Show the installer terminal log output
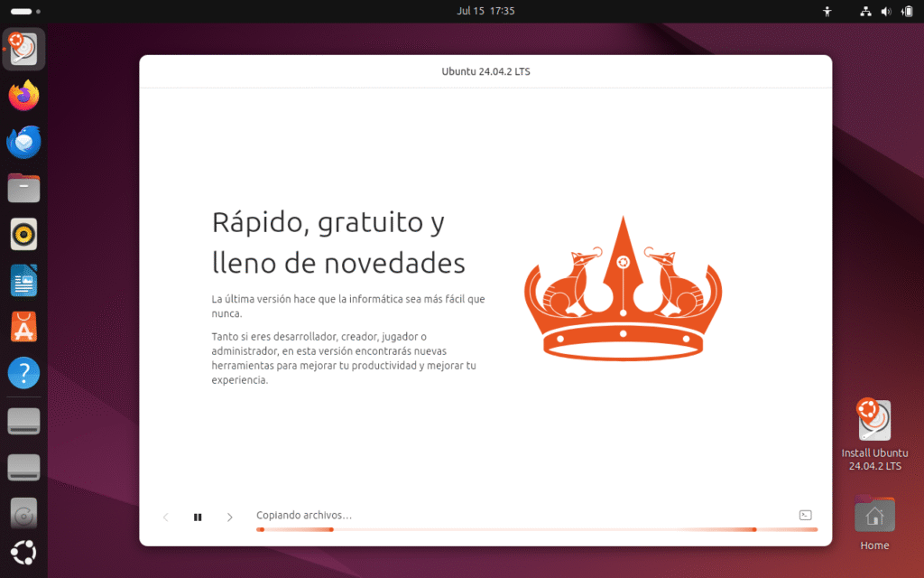Screen dimensions: 924x578 point(806,515)
